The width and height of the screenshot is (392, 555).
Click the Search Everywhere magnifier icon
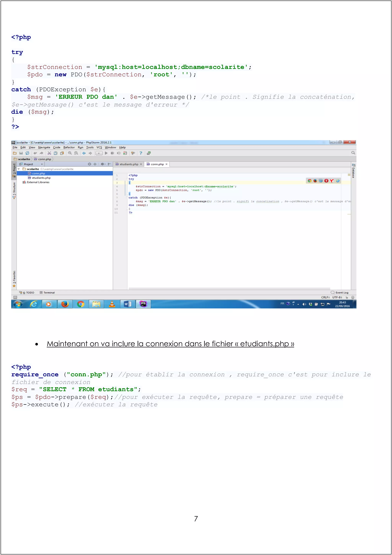[x=353, y=153]
